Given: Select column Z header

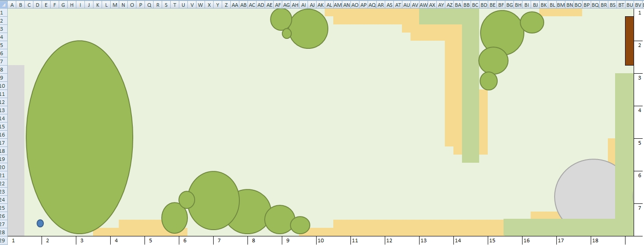Looking at the screenshot, I should 226,5.
